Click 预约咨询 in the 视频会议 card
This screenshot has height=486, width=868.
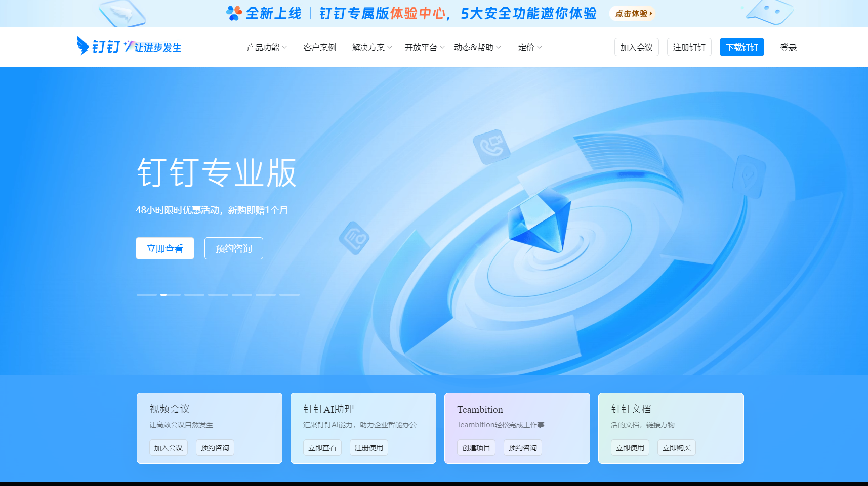[215, 448]
